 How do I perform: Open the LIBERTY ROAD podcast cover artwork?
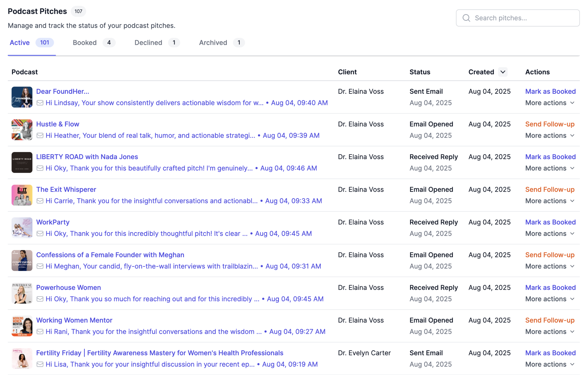[22, 162]
